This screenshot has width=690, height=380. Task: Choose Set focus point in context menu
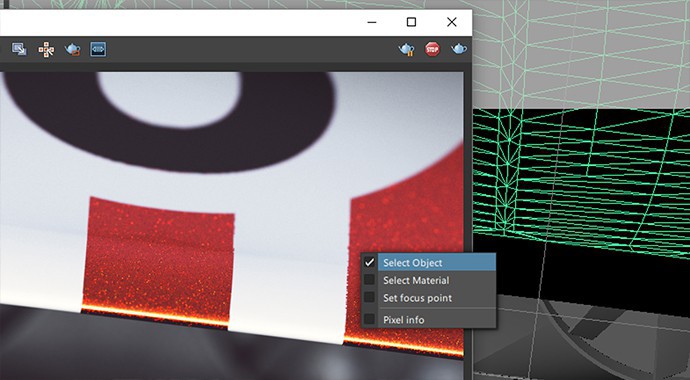pos(429,298)
